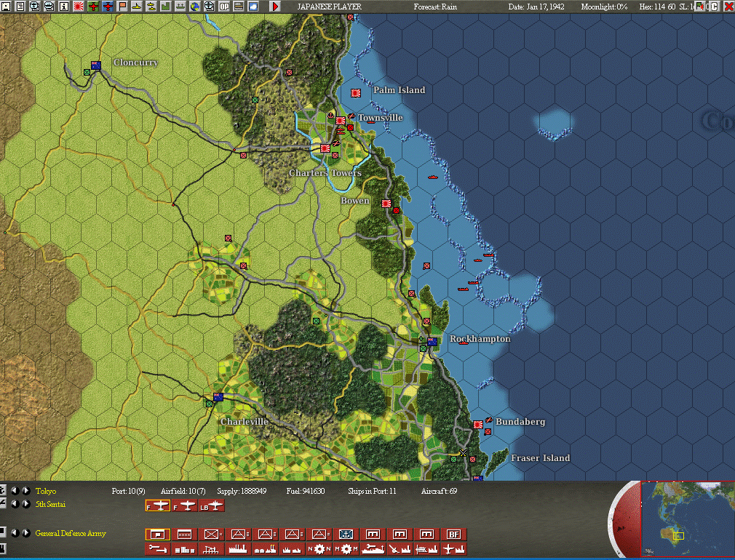Open the General Defence Army unit link
This screenshot has height=560, width=735.
[71, 533]
